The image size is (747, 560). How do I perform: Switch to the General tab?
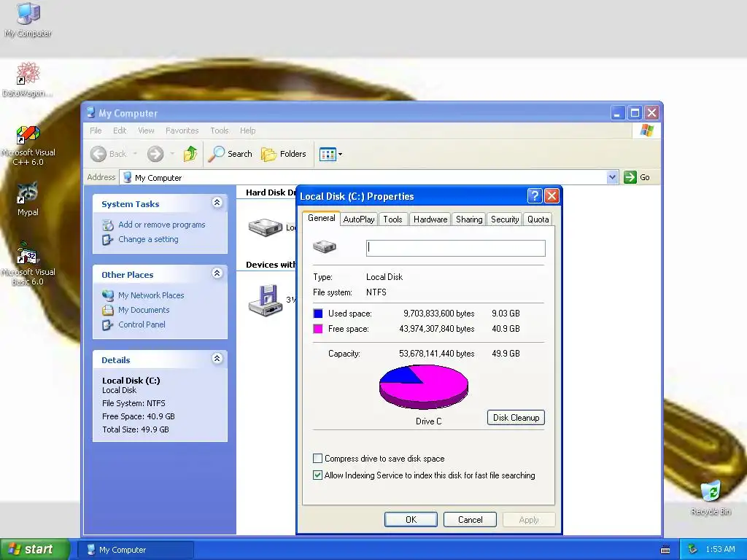tap(321, 218)
